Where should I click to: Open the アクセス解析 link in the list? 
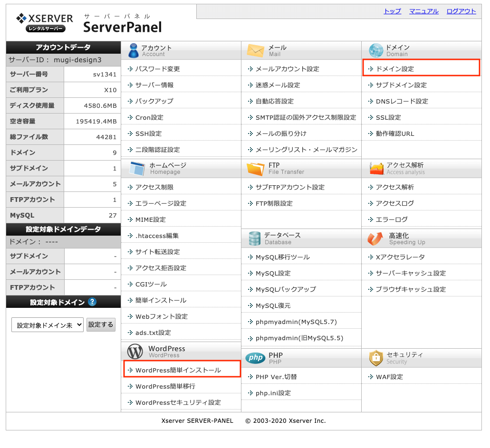[x=395, y=187]
